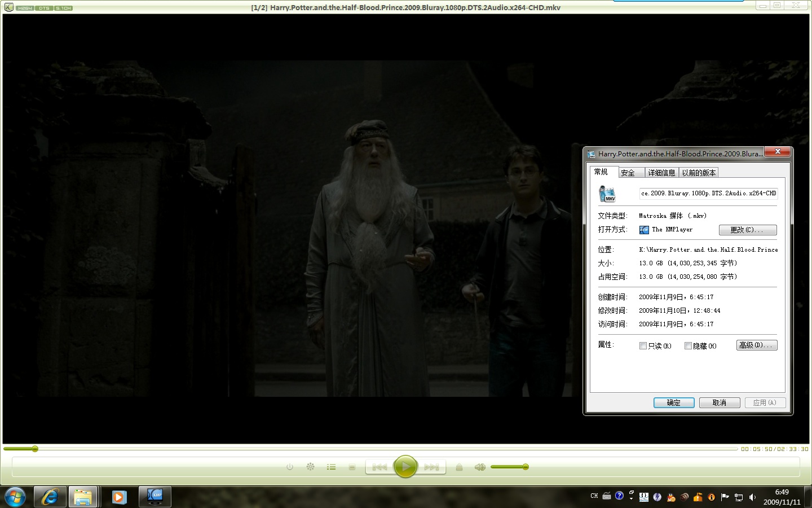Adjust the player volume slider
The image size is (812, 508).
510,467
